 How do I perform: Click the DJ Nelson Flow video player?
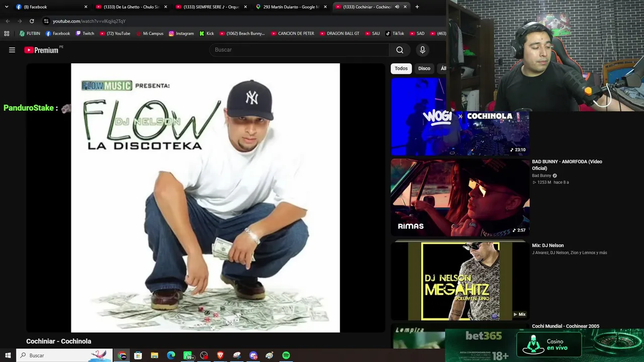pyautogui.click(x=205, y=198)
